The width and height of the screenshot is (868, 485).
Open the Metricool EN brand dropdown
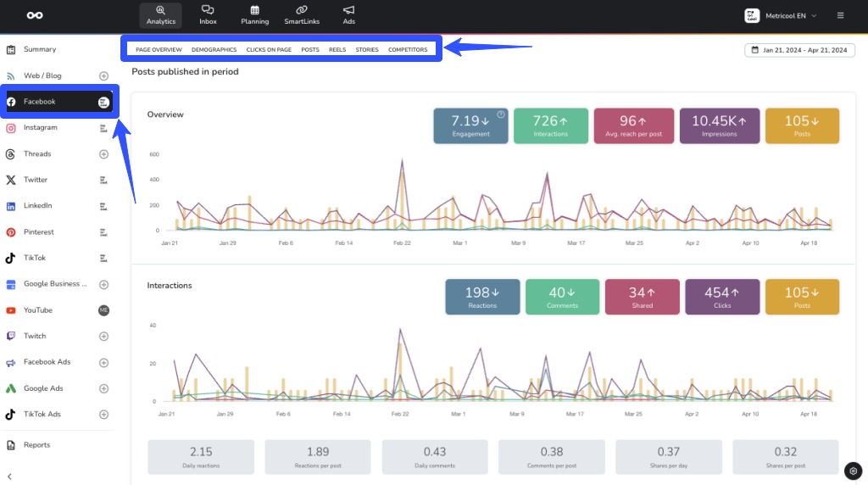tap(780, 15)
